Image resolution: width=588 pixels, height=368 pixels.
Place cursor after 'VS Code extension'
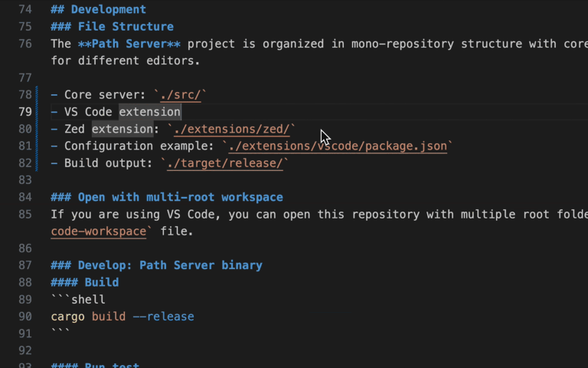[181, 112]
